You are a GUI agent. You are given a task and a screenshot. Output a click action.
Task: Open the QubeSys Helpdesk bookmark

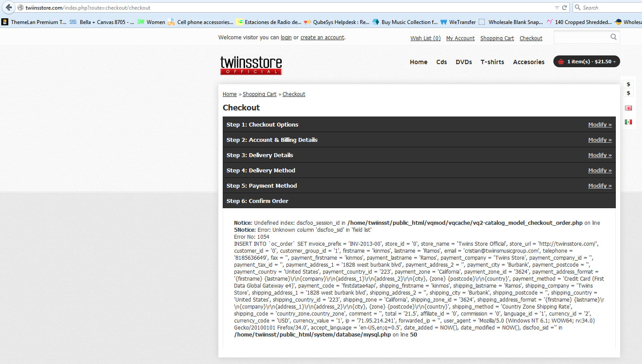tap(337, 22)
